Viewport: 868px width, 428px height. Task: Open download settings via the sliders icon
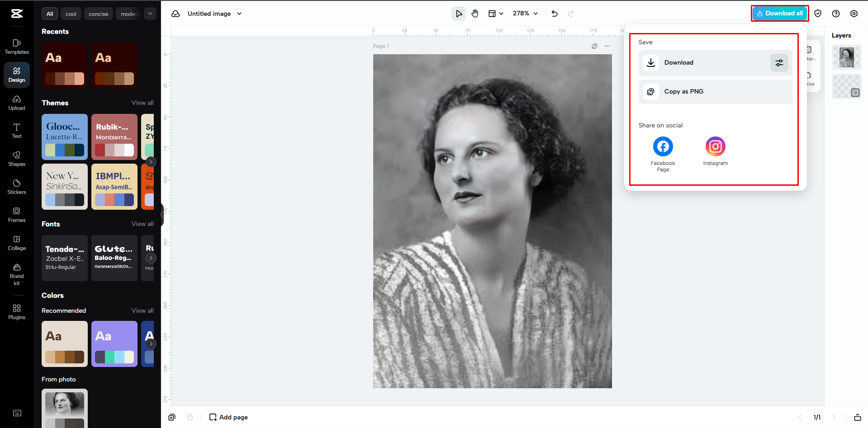tap(779, 62)
